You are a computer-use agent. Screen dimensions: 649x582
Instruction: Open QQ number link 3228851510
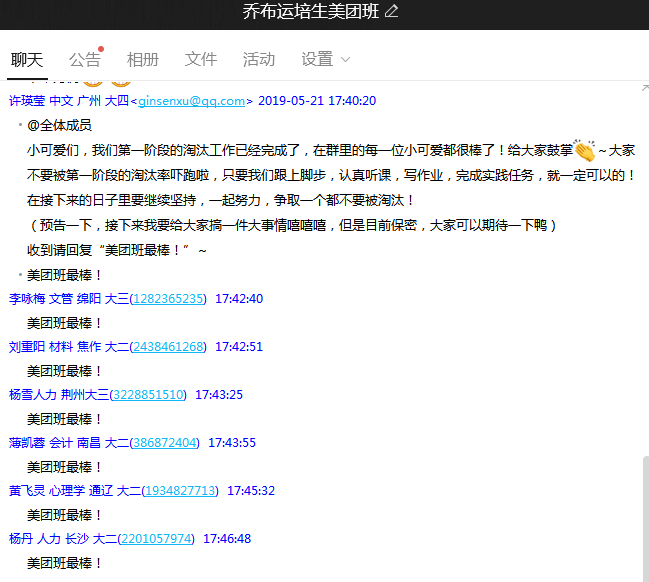(x=148, y=394)
